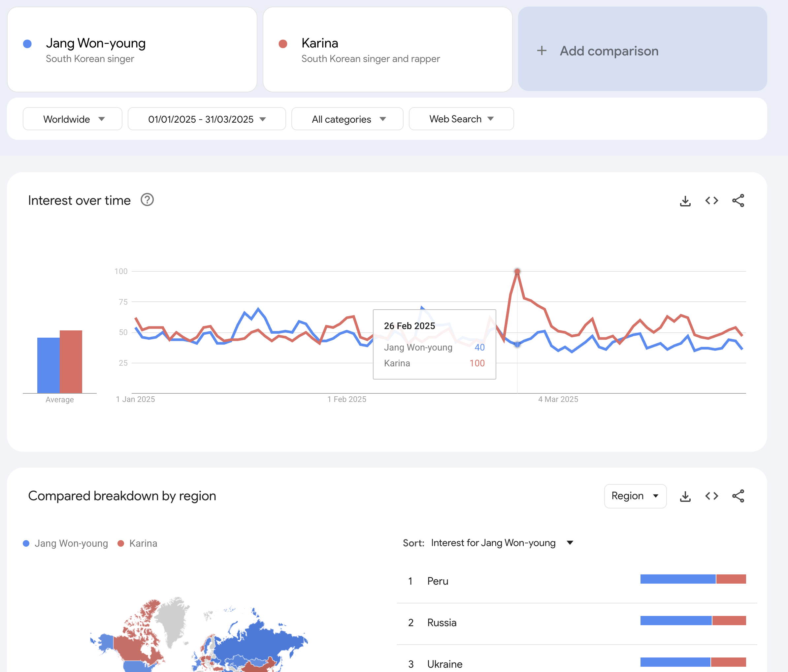Select Peru in the region list

437,581
